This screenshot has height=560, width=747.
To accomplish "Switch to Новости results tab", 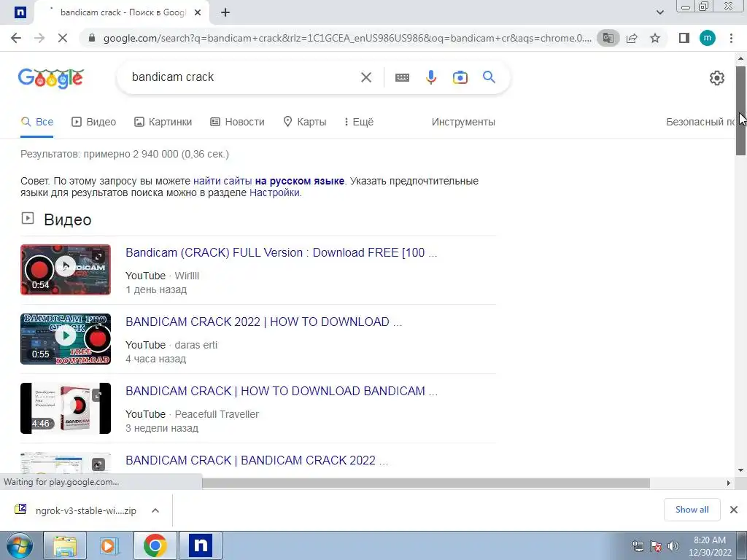I will coord(237,122).
